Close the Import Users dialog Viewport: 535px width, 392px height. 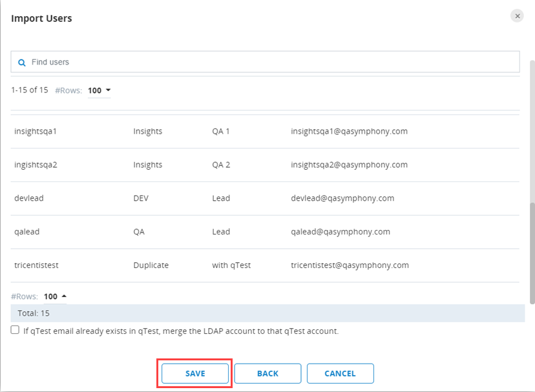coord(517,16)
